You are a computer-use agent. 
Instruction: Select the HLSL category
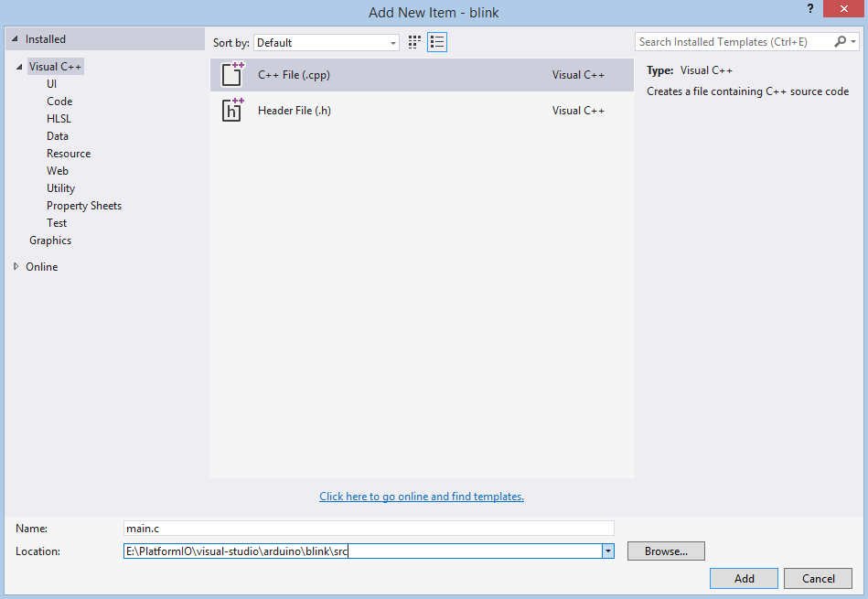[59, 119]
